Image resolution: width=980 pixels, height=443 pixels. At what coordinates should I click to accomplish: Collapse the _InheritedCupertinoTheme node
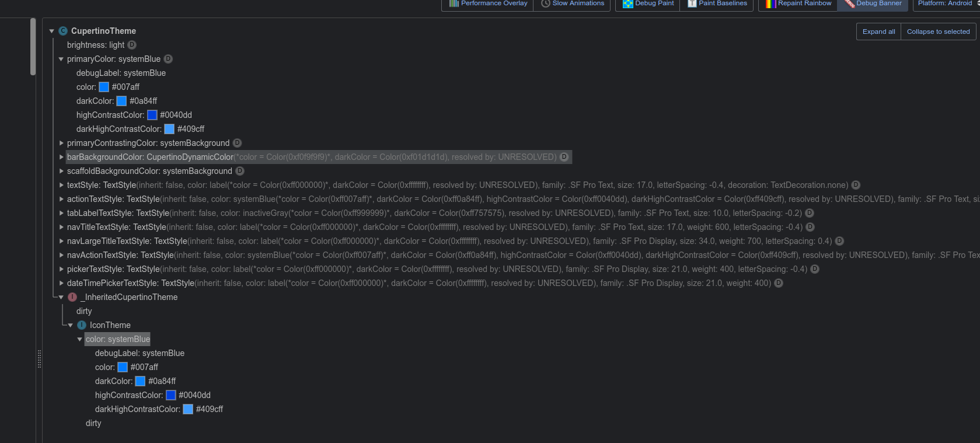point(61,297)
